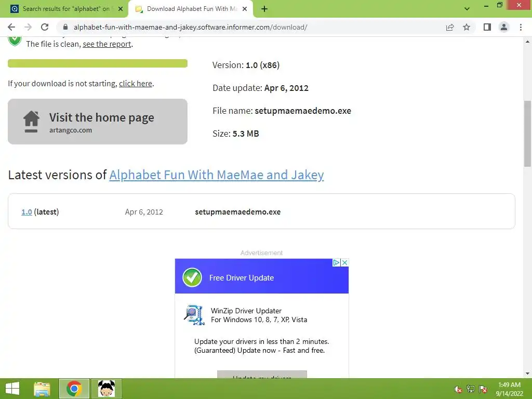532x399 pixels.
Task: Click the page vertical scrollbar thumb
Action: (527, 134)
